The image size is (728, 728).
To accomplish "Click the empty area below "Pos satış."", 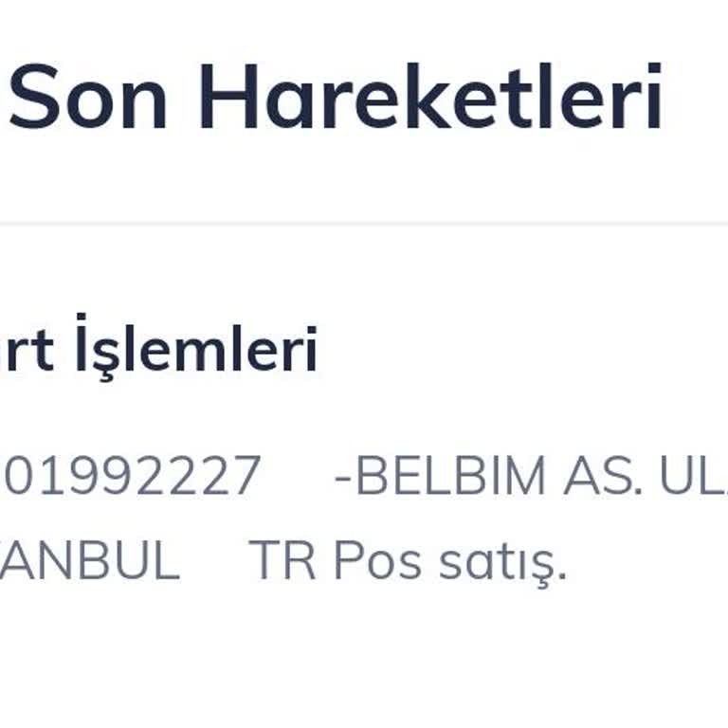I will click(450, 654).
